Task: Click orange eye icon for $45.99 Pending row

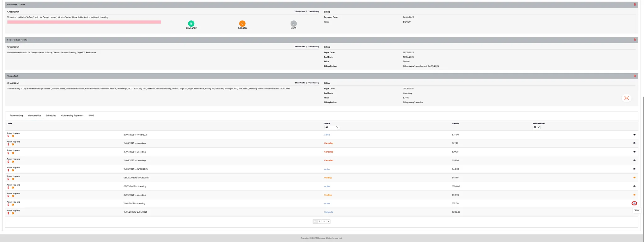Action: [x=634, y=178]
